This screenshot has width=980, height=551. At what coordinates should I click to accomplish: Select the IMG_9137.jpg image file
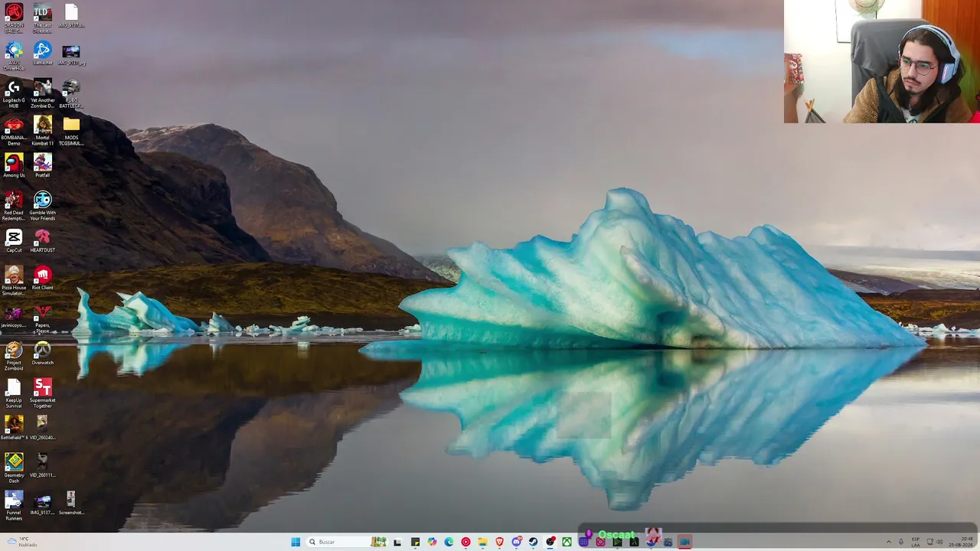click(70, 54)
